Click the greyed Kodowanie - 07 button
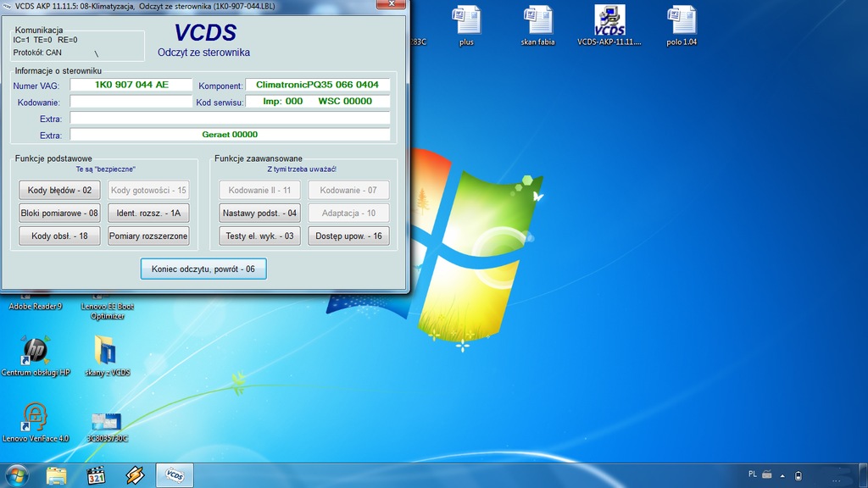The width and height of the screenshot is (868, 488). (x=348, y=191)
